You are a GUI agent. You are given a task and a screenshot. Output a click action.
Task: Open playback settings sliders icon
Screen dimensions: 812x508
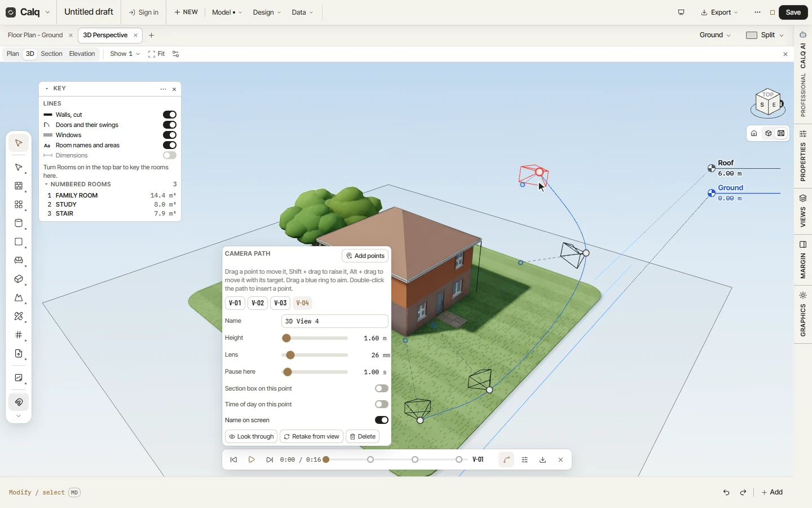coord(525,460)
